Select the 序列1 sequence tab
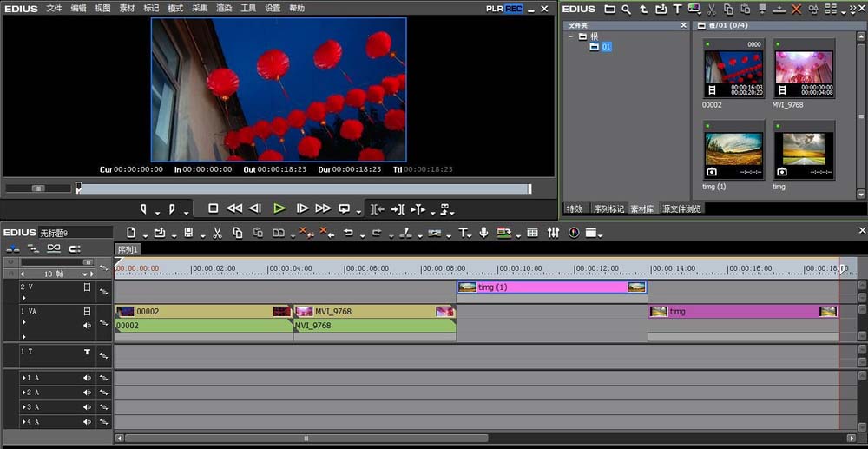The width and height of the screenshot is (868, 449). pos(128,250)
